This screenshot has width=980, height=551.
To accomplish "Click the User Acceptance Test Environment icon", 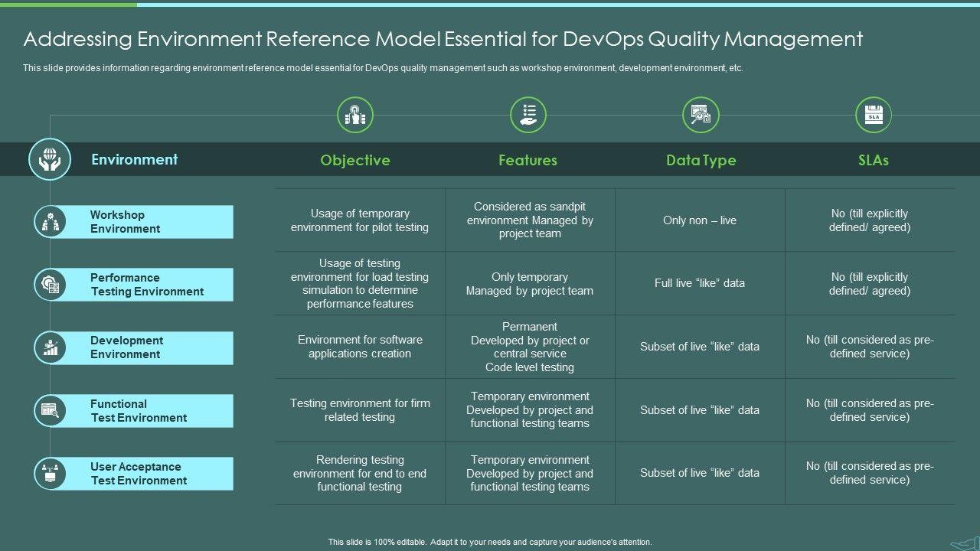I will (51, 474).
